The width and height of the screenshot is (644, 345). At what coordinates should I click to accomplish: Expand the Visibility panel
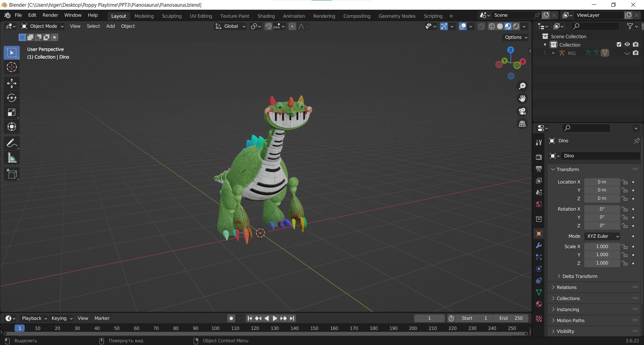click(x=594, y=331)
